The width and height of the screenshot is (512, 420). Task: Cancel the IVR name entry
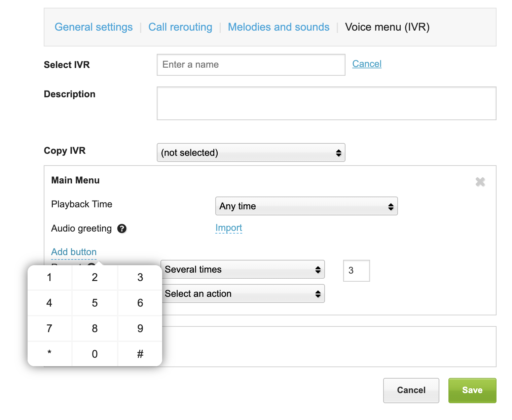point(367,64)
